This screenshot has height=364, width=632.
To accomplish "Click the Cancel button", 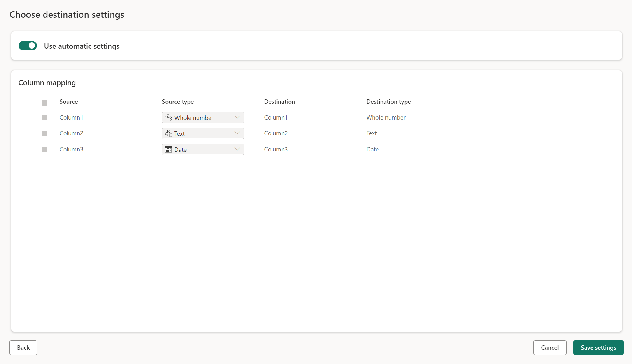I will pyautogui.click(x=550, y=347).
